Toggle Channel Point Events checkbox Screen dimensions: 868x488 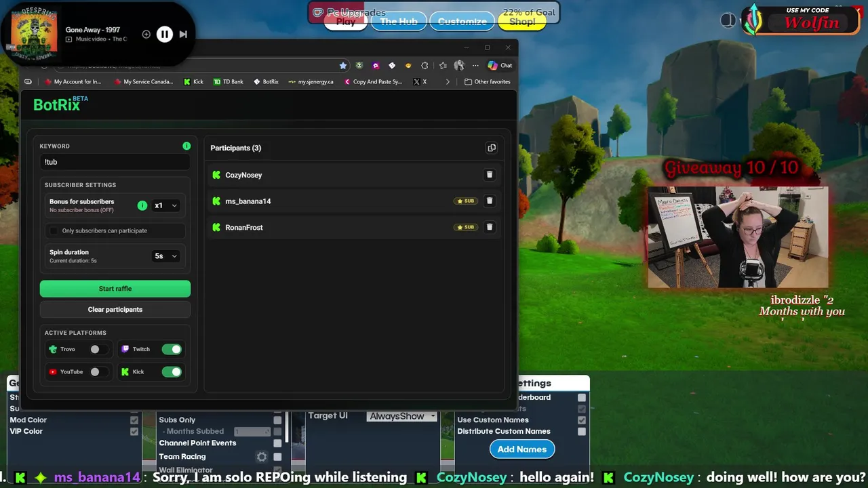coord(277,443)
